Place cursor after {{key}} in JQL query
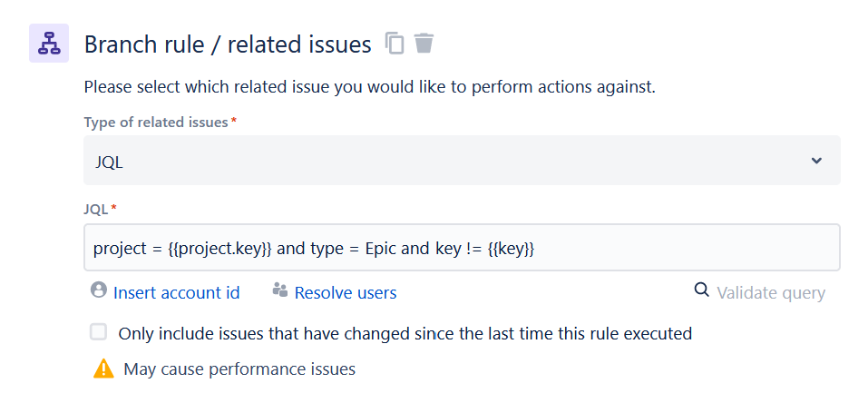 coord(536,249)
